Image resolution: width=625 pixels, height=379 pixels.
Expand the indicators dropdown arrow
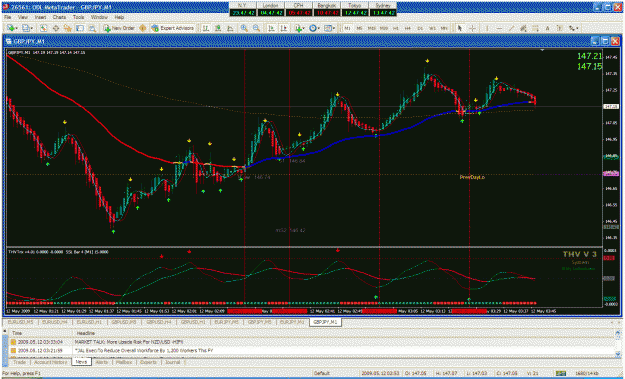tap(304, 28)
